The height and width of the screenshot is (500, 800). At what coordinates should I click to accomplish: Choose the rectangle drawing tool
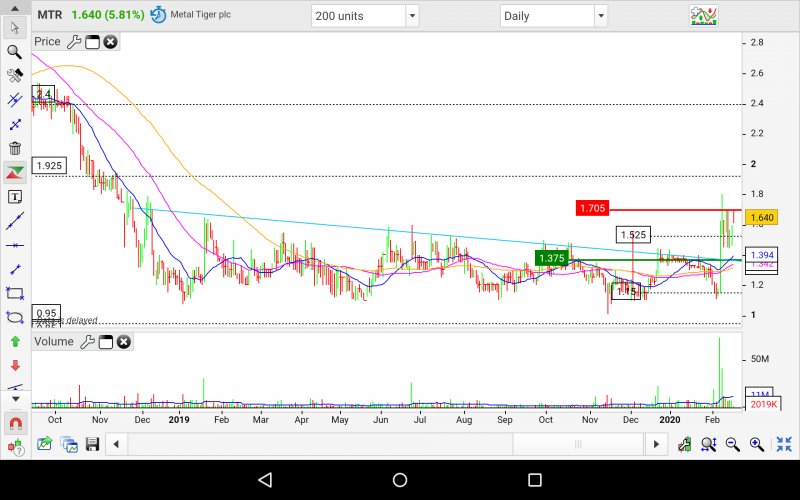pyautogui.click(x=15, y=293)
